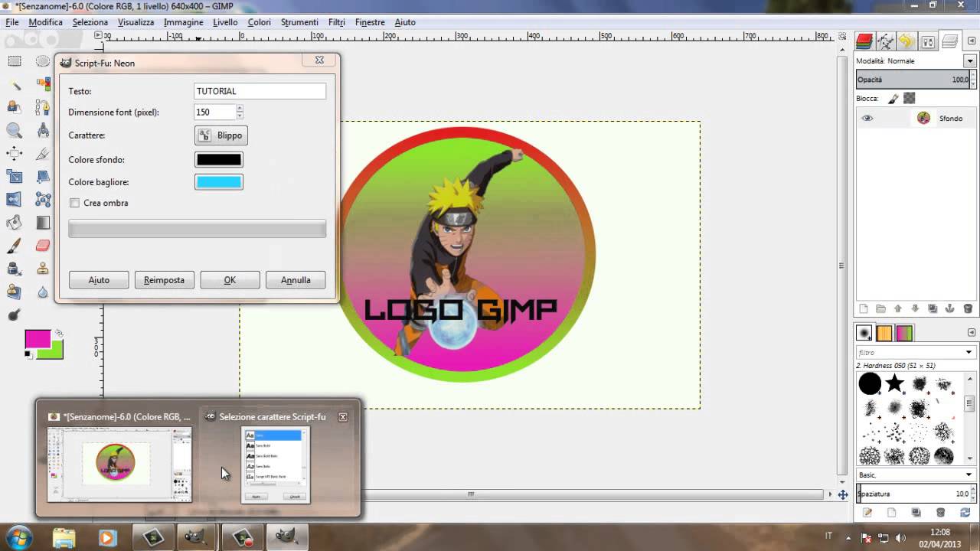Viewport: 980px width, 551px height.
Task: Anchor the floating layer
Action: [950, 308]
